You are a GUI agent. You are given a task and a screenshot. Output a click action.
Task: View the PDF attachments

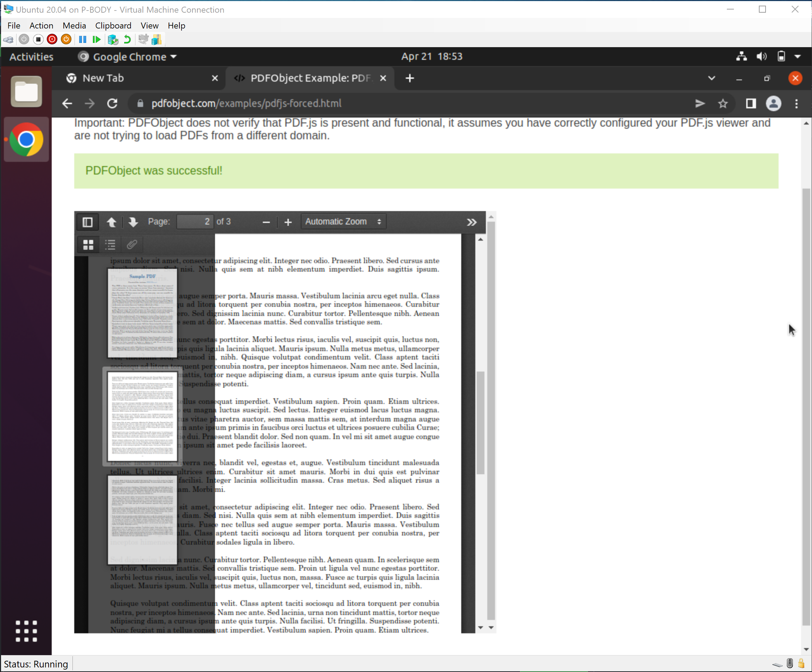[x=132, y=245]
